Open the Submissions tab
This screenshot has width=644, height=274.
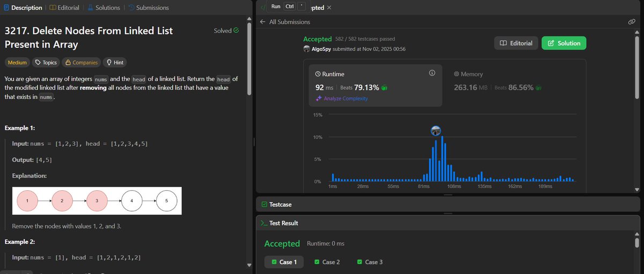(148, 8)
